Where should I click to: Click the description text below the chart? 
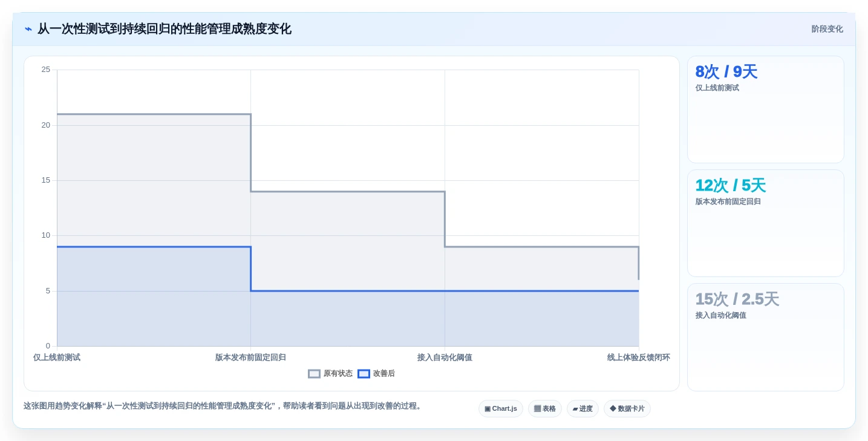[224, 406]
